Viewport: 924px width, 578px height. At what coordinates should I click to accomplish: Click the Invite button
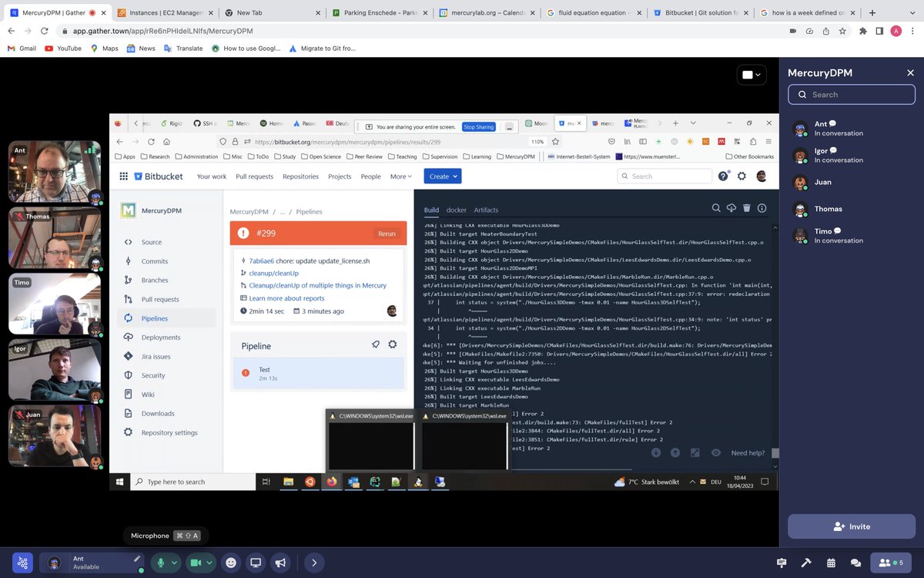(852, 526)
